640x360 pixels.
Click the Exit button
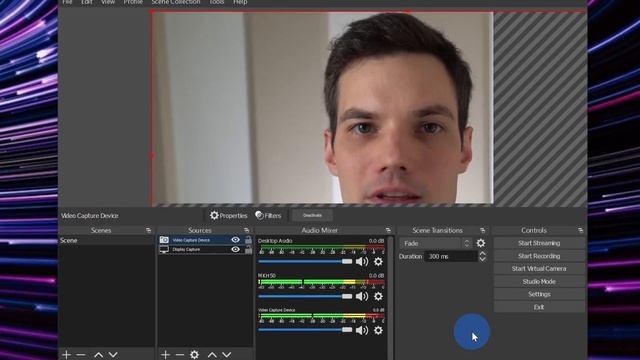[x=539, y=307]
